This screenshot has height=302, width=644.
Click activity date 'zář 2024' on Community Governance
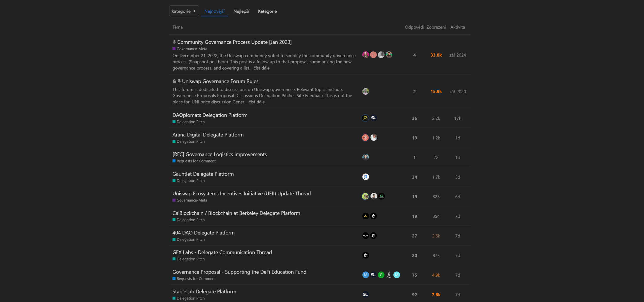(458, 55)
